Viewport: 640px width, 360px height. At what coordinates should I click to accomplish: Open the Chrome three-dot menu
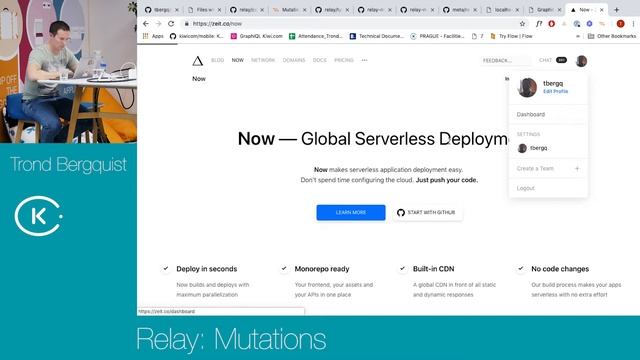633,24
